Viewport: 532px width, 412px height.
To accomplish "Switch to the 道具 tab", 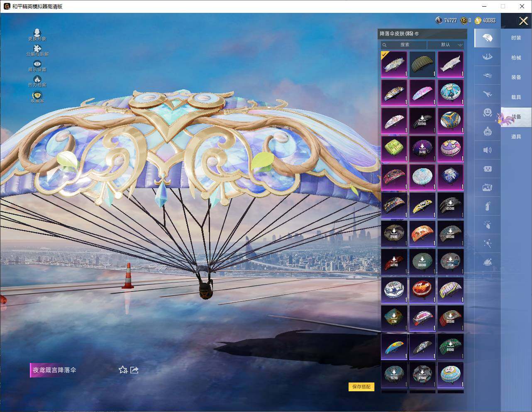I will coord(516,137).
